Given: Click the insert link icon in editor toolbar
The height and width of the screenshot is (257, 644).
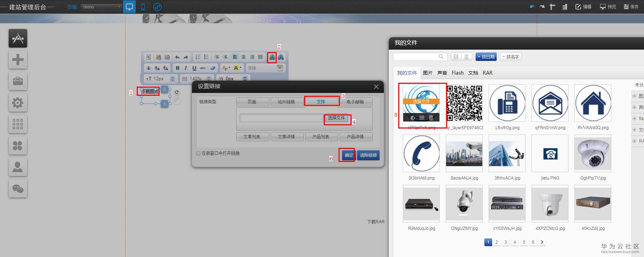Looking at the screenshot, I should pos(272,57).
